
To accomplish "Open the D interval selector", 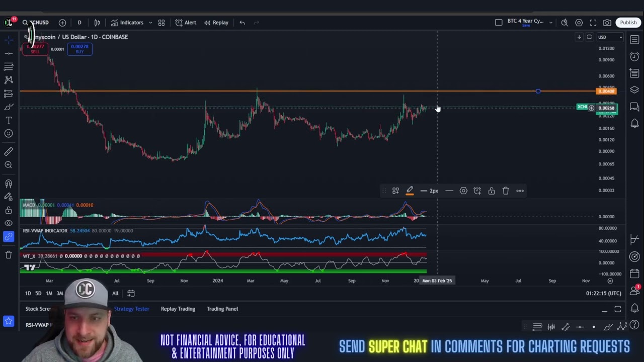I will tap(79, 23).
